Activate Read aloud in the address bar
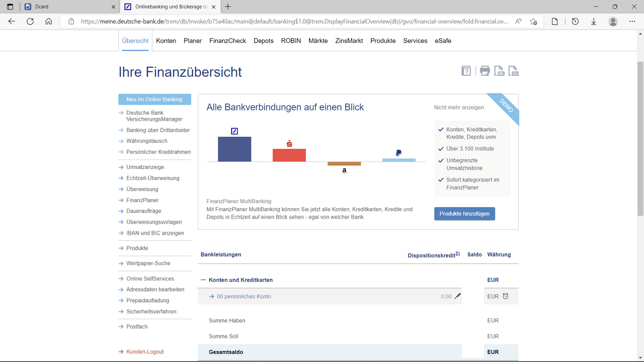Viewport: 644px width, 362px height. click(x=519, y=22)
